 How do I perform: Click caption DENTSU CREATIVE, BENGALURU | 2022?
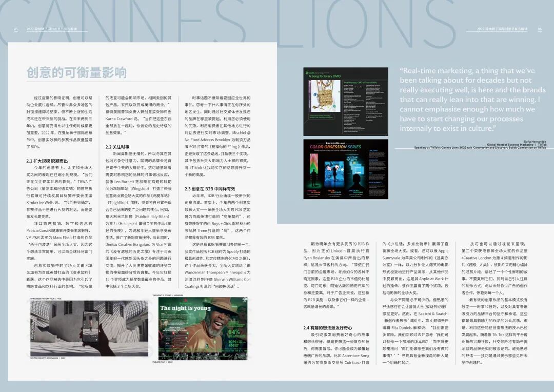coord(48,358)
